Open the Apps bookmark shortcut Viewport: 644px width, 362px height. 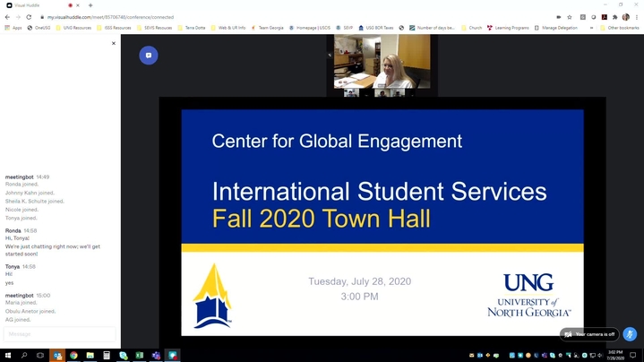13,28
